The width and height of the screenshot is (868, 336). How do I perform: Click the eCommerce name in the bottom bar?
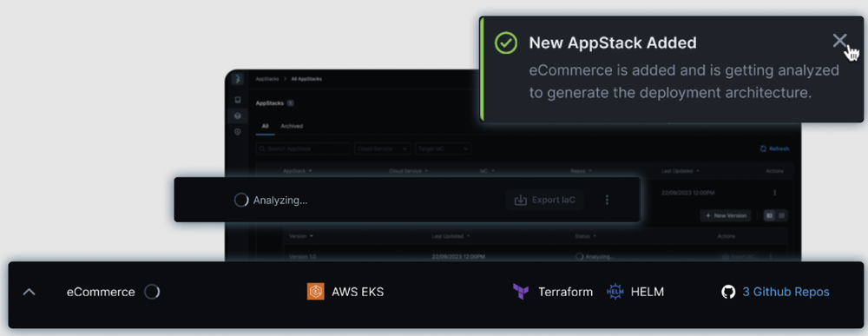pyautogui.click(x=101, y=292)
